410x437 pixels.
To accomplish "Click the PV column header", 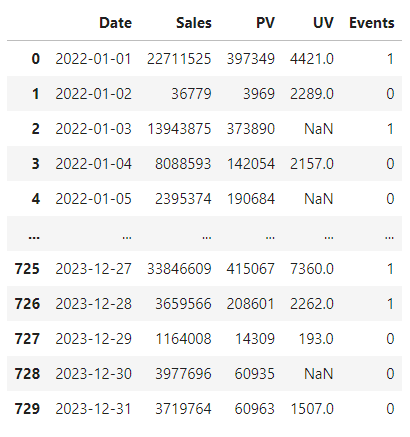I will (x=265, y=23).
